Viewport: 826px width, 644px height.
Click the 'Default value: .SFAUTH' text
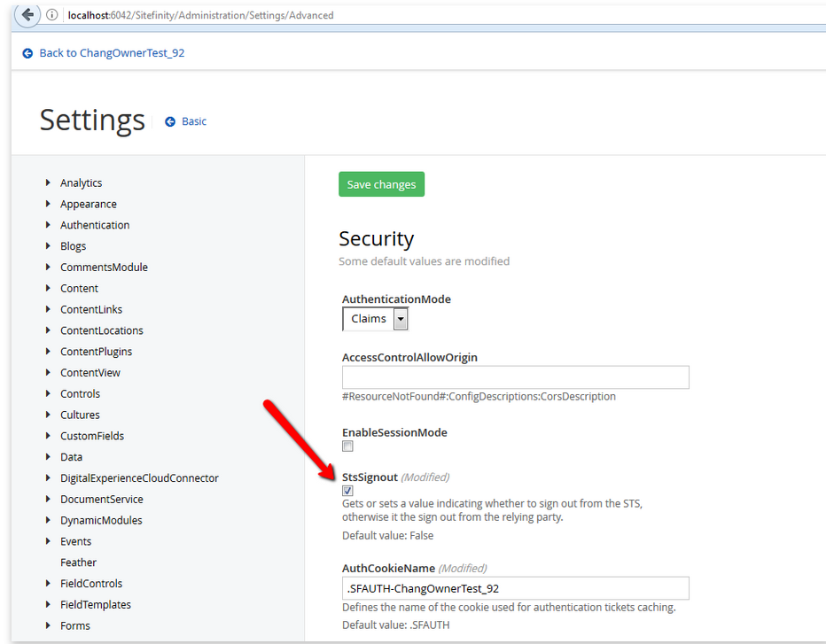[395, 625]
